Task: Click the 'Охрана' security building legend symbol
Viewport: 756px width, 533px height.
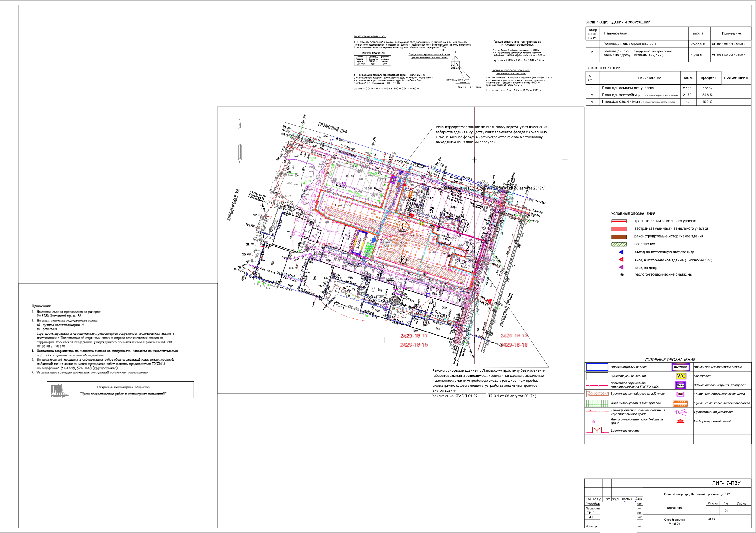Action: point(680,385)
